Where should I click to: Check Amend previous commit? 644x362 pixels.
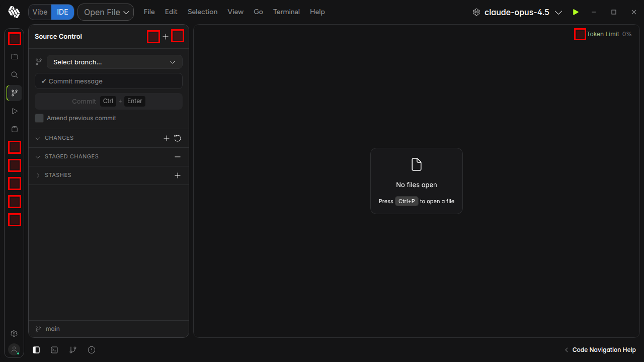39,118
